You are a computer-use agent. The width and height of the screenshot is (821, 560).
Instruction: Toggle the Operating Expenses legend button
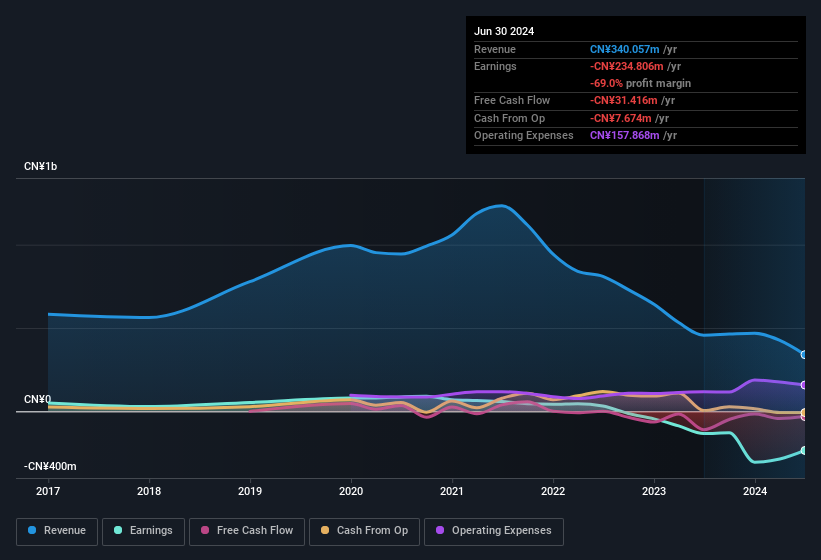pyautogui.click(x=494, y=531)
